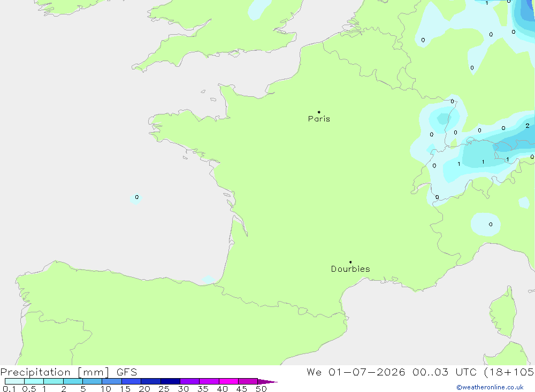Viewport: 535px width, 392px height.
Task: Click the legend label 25
Action: (164, 389)
